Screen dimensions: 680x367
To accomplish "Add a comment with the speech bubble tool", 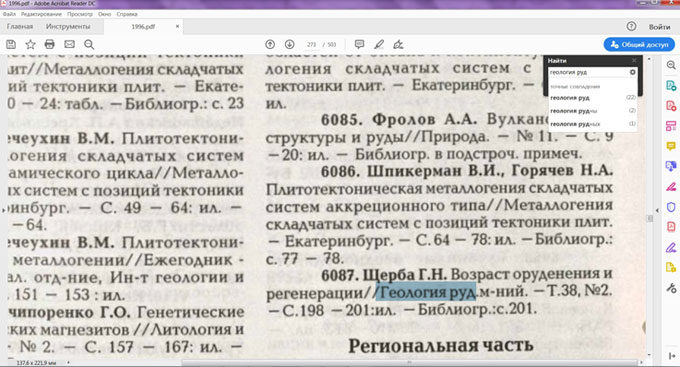I will 359,44.
